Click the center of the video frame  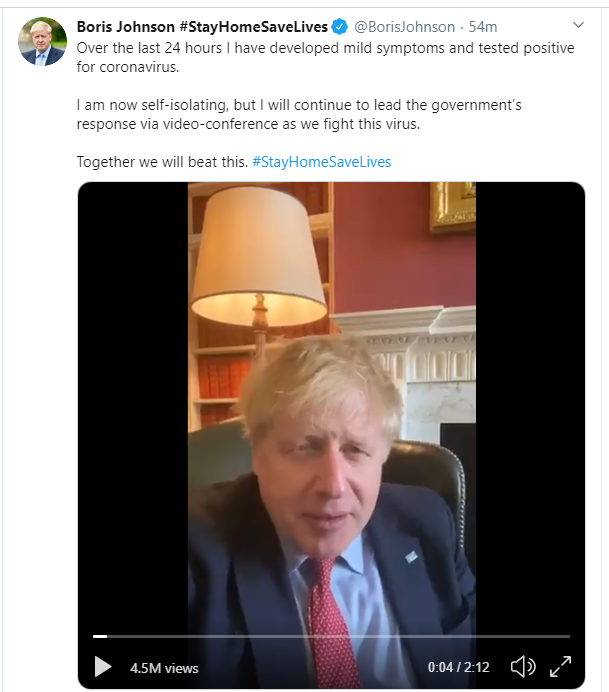[x=332, y=420]
